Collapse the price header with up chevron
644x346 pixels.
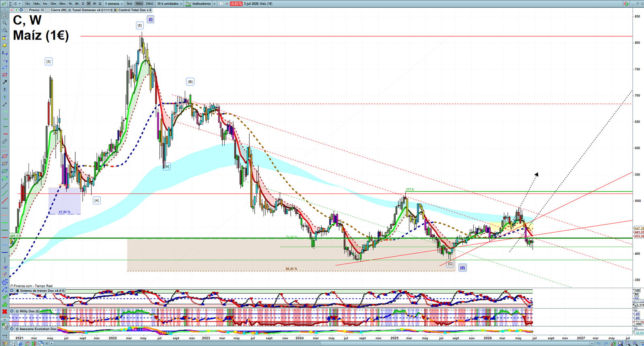point(5,9)
